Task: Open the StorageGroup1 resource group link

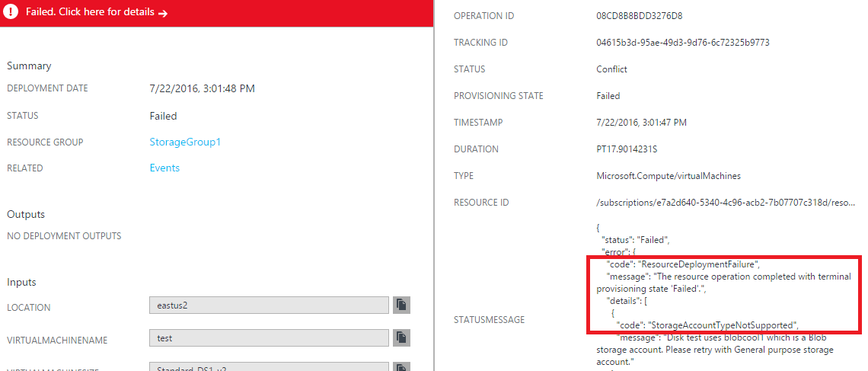Action: click(x=185, y=142)
